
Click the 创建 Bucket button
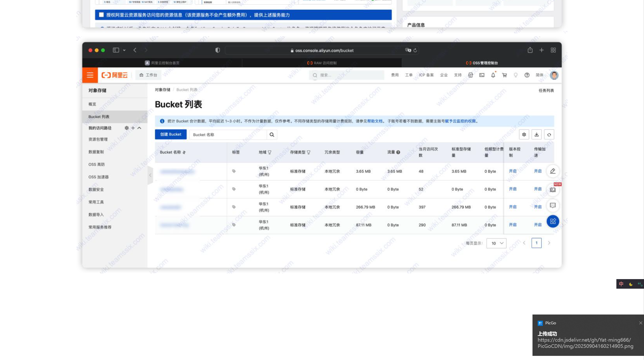point(171,134)
